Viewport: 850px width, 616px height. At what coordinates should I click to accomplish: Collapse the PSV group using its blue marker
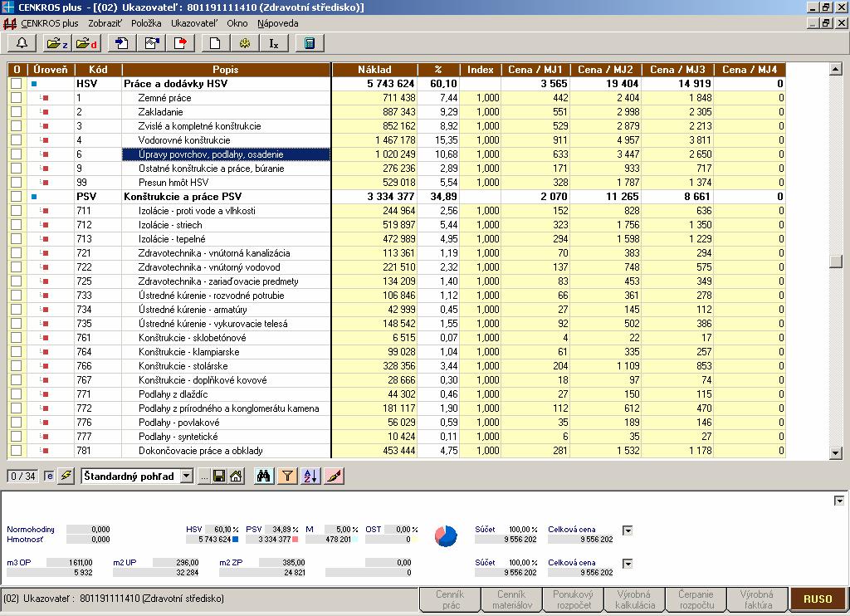[34, 197]
